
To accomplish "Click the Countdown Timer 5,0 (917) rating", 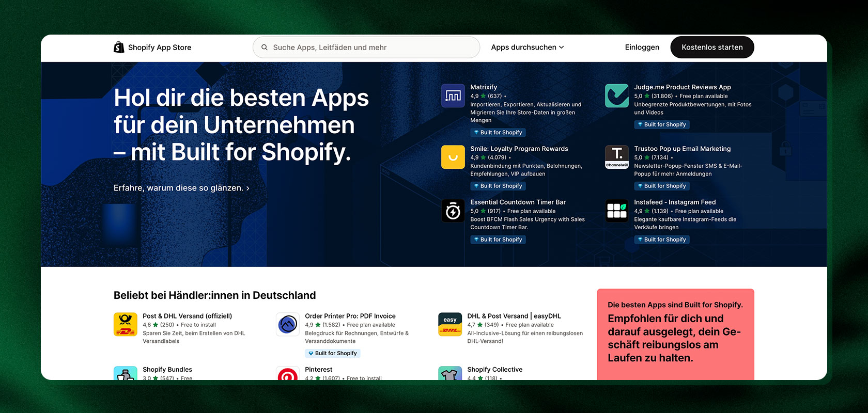I will pos(486,211).
